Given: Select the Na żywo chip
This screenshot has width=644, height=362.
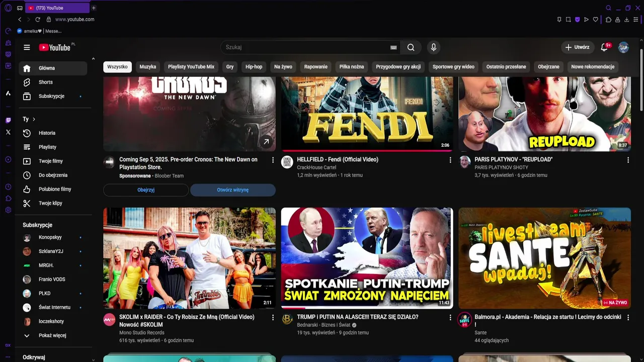Looking at the screenshot, I should coord(283,67).
